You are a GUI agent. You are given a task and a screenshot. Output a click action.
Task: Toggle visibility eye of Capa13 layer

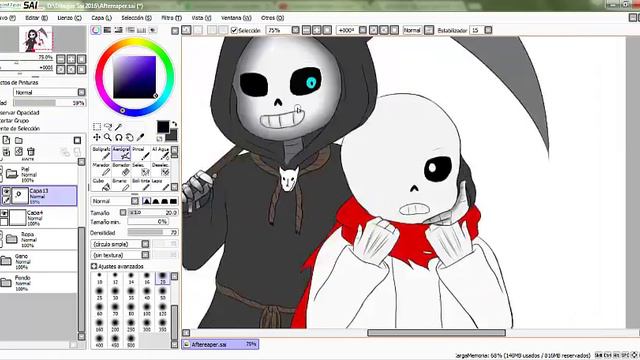pyautogui.click(x=6, y=191)
